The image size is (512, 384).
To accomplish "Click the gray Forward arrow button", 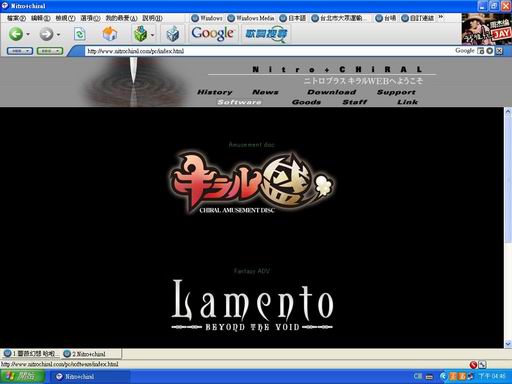I will pyautogui.click(x=46, y=34).
